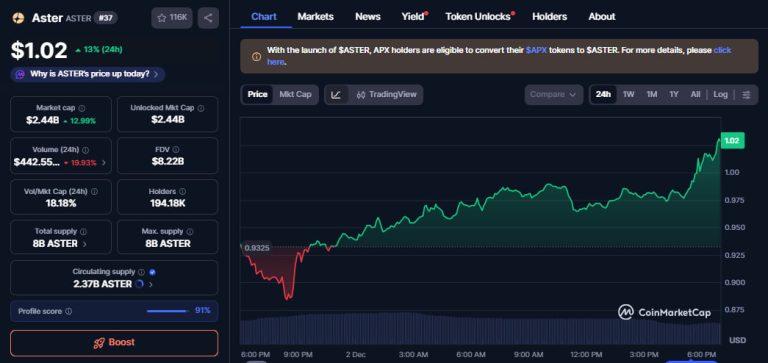Open info icon next to Volume (24h)
The width and height of the screenshot is (768, 363).
[x=86, y=150]
